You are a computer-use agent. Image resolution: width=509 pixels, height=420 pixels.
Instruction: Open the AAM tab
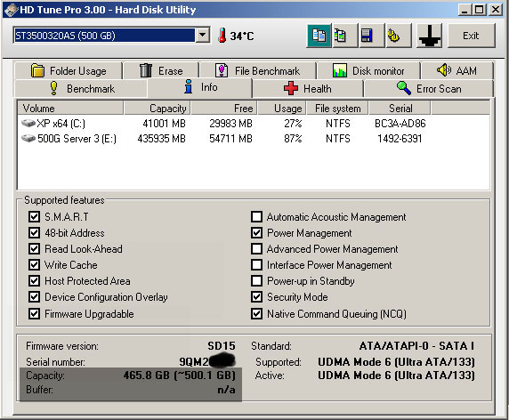point(457,70)
